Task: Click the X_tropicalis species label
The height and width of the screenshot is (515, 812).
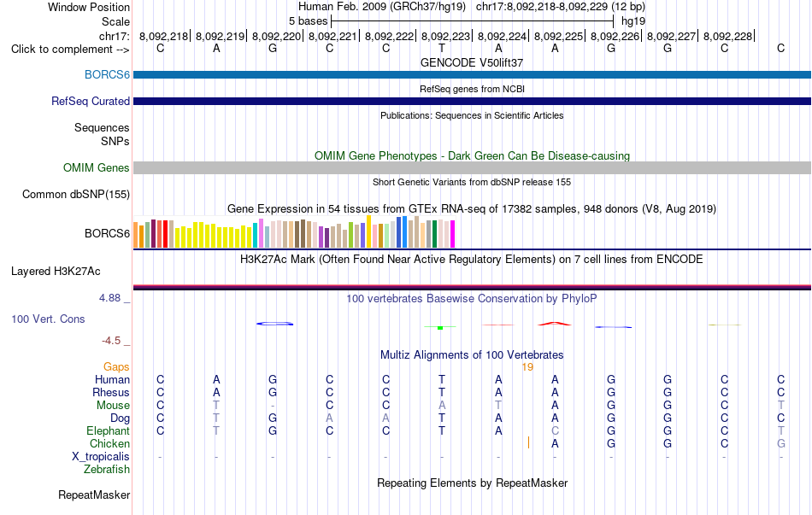Action: pyautogui.click(x=101, y=457)
